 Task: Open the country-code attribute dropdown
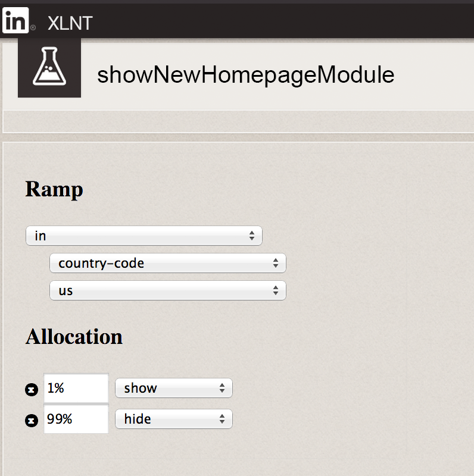[168, 263]
